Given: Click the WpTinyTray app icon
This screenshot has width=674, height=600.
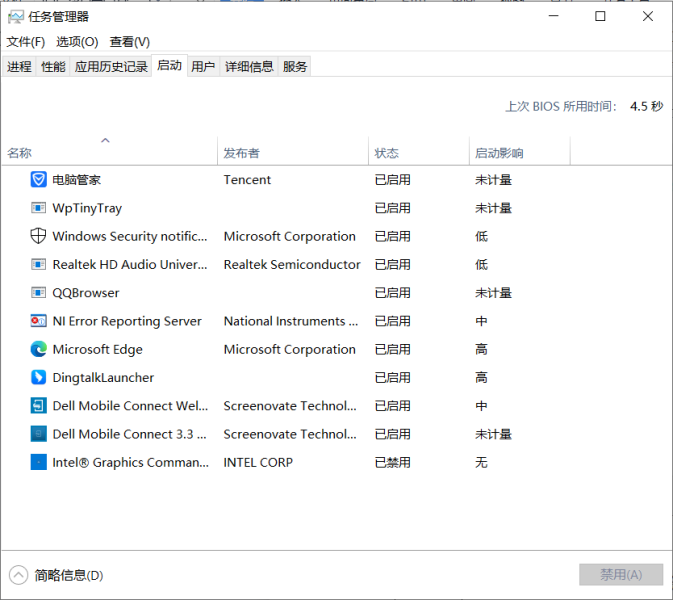Looking at the screenshot, I should (x=38, y=208).
